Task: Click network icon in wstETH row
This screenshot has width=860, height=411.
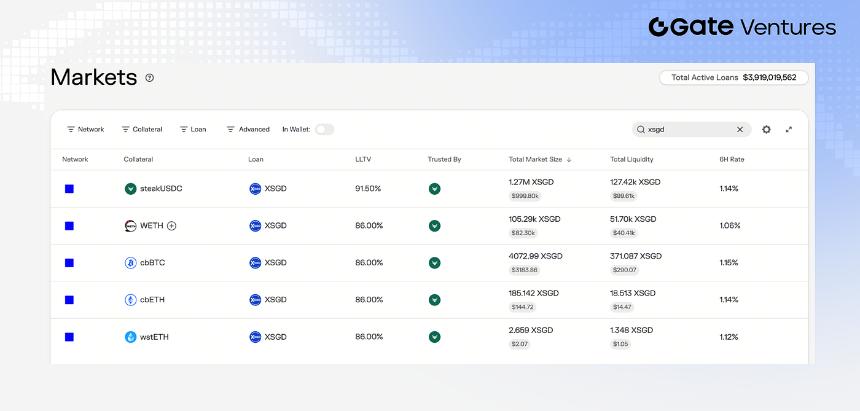Action: tap(69, 337)
